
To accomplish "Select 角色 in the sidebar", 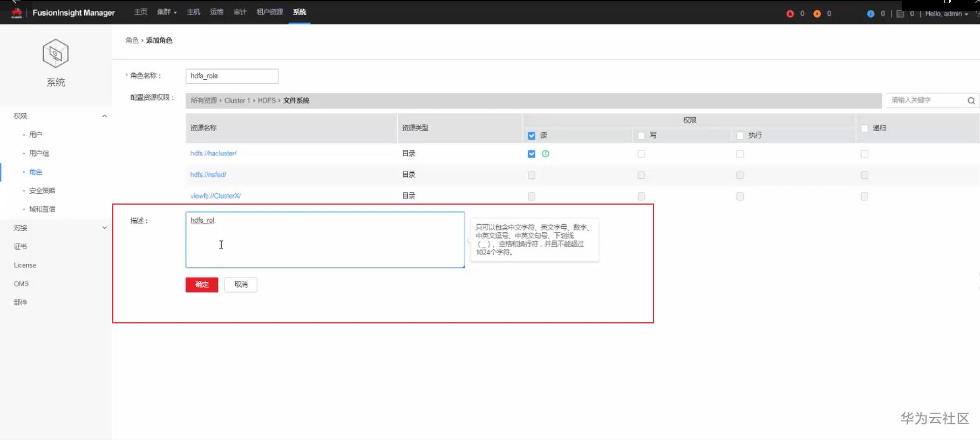I will (x=36, y=172).
